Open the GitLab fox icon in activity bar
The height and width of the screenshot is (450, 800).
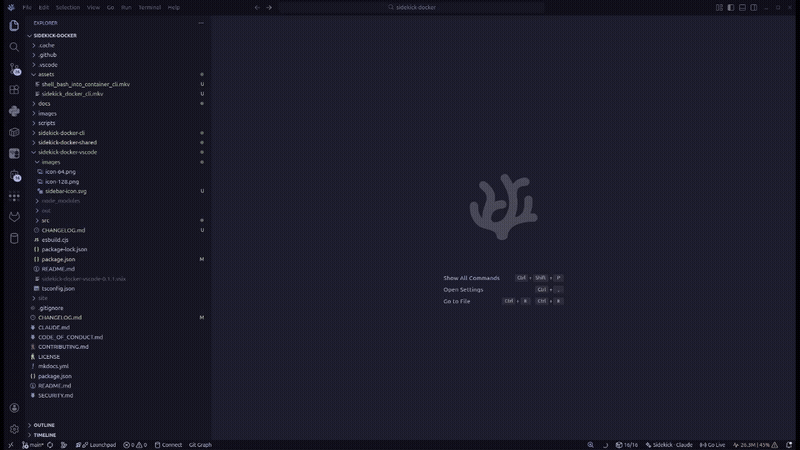pyautogui.click(x=14, y=217)
